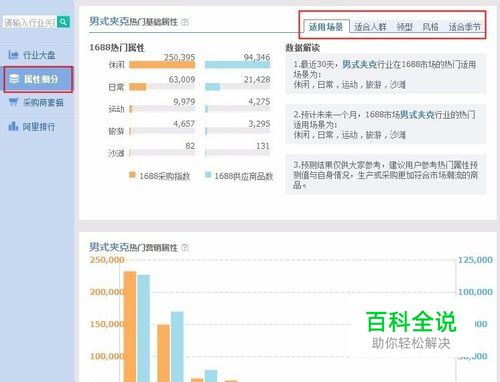
Task: Click the value 4,275
Action: [259, 102]
